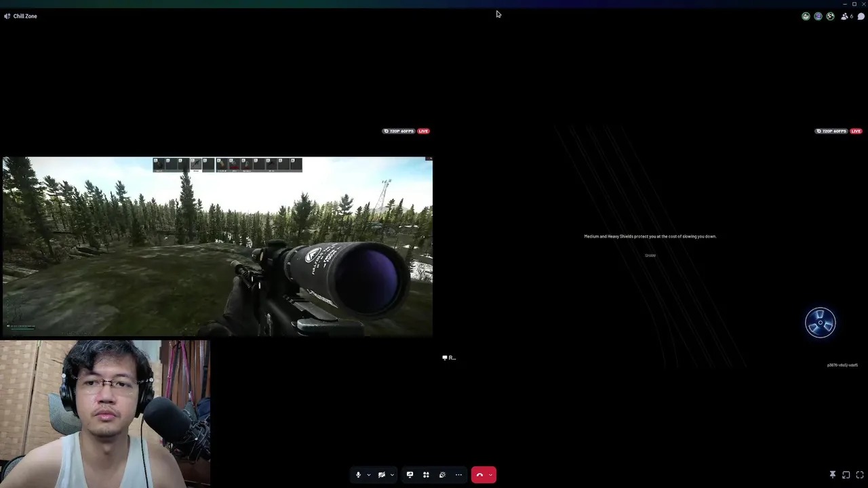Open the chat bubble icon
The image size is (868, 488).
(861, 16)
